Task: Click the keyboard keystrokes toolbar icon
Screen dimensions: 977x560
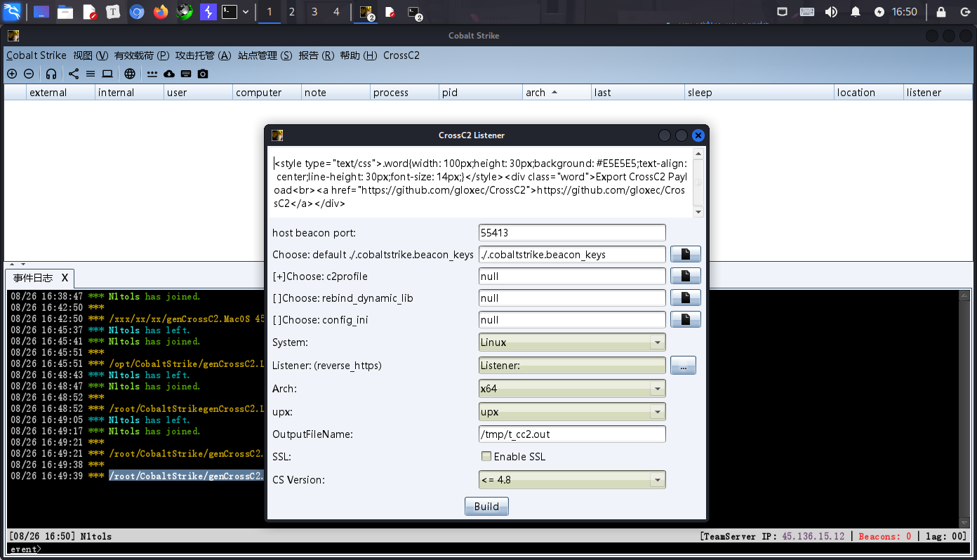Action: 186,74
